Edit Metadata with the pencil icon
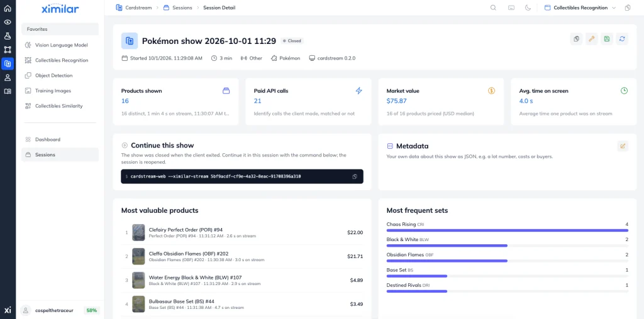Image resolution: width=644 pixels, height=319 pixels. click(623, 146)
